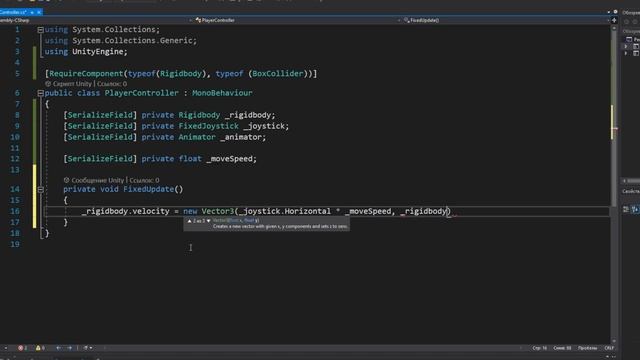The width and height of the screenshot is (640, 360).
Task: Collapse the PlayerController class region
Action: point(40,93)
